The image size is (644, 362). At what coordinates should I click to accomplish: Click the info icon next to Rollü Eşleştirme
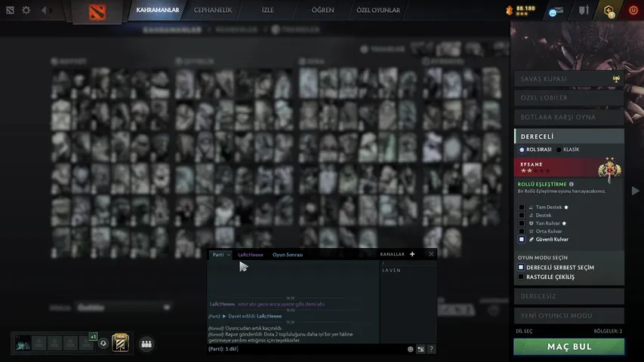tap(572, 184)
